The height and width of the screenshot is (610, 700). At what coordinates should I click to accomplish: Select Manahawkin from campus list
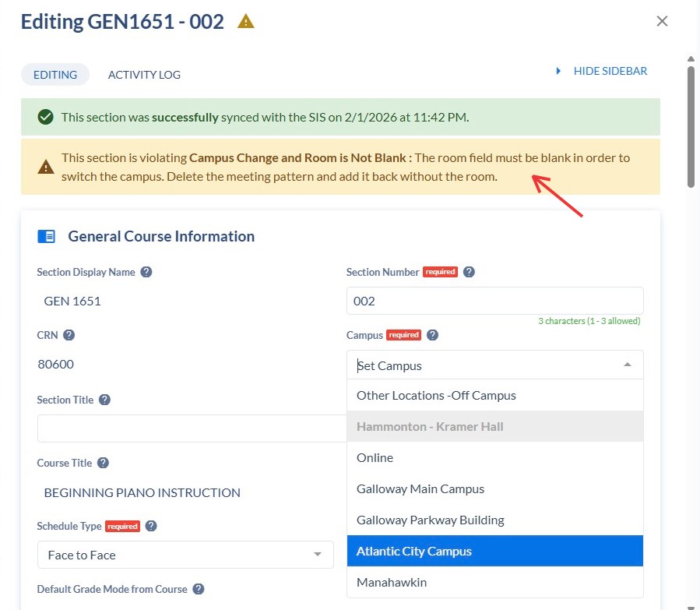392,582
